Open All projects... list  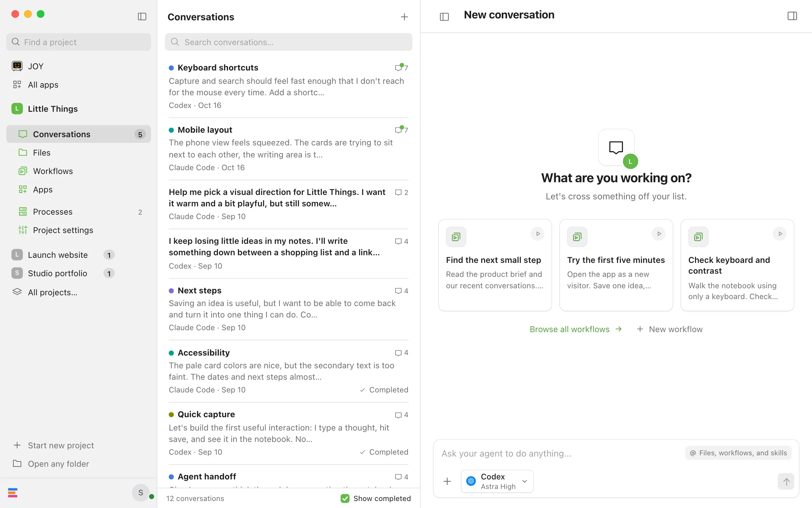79,292
